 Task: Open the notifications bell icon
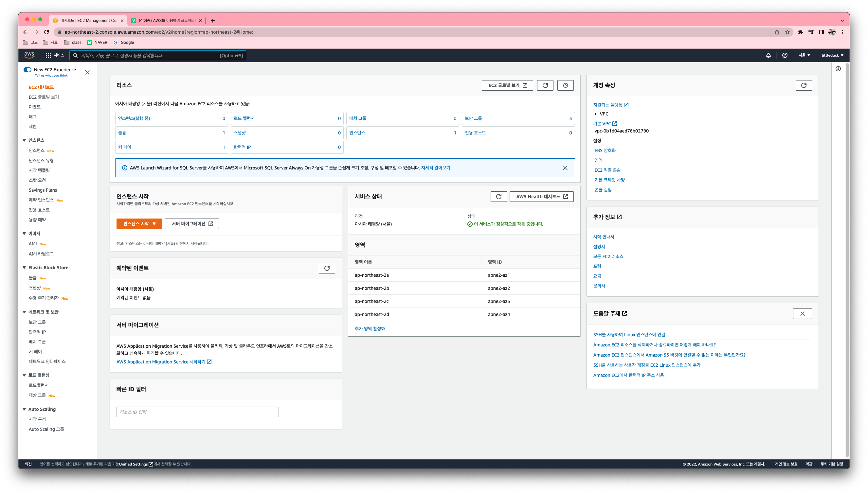[x=769, y=55]
